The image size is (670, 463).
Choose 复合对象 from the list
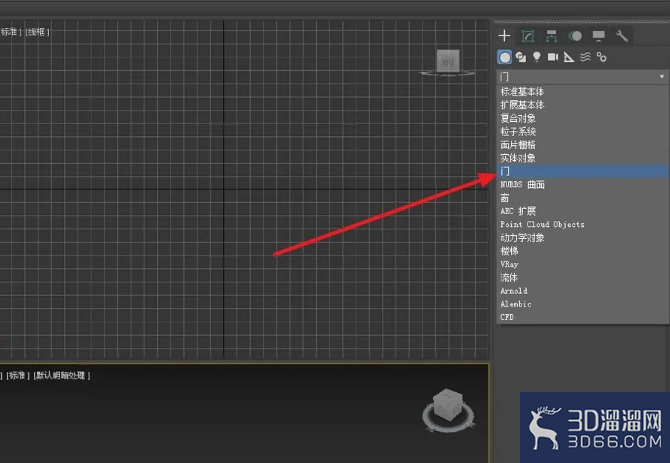[582, 118]
